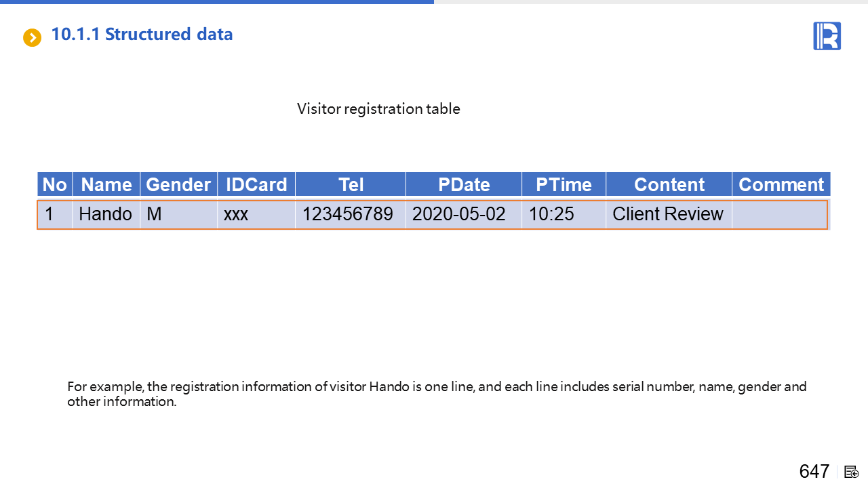Click the blue progress bar at top
The width and height of the screenshot is (868, 488).
click(217, 2)
